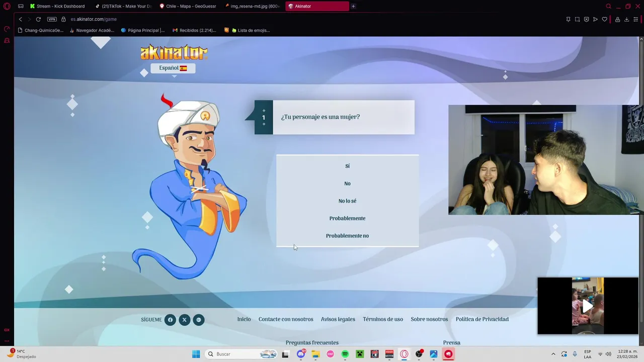Reload the Akinator page
The image size is (644, 362).
pyautogui.click(x=38, y=19)
